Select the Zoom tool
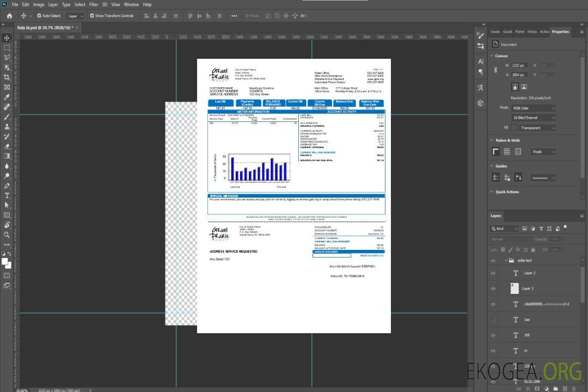Image resolution: width=588 pixels, height=392 pixels. [7, 235]
